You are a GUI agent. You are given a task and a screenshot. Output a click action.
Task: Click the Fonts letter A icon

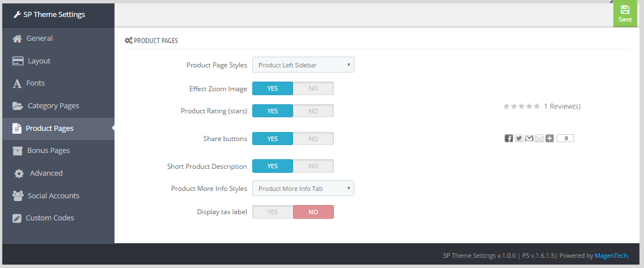click(x=17, y=83)
